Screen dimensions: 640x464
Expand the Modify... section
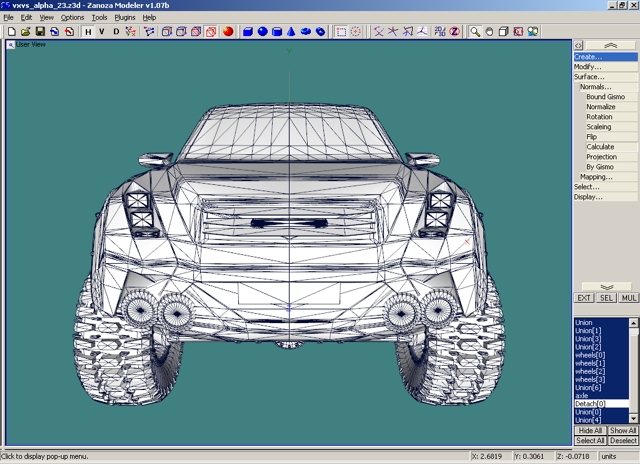pyautogui.click(x=588, y=67)
